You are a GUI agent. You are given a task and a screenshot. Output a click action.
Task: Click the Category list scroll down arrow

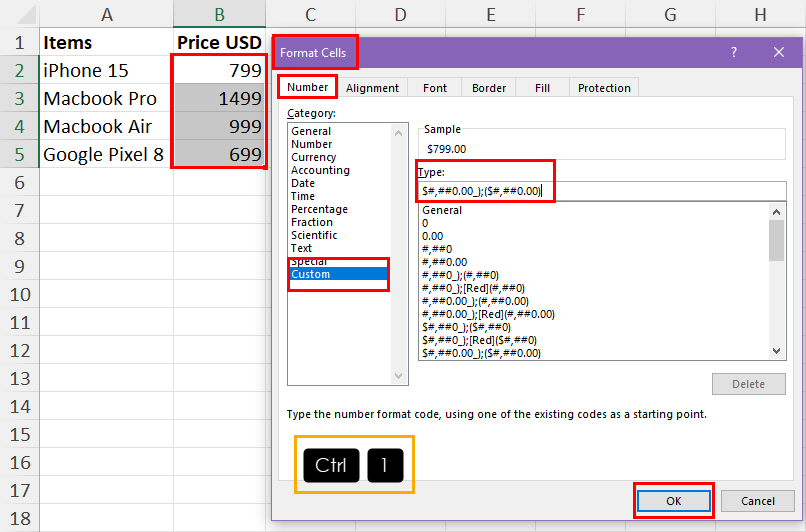click(398, 376)
